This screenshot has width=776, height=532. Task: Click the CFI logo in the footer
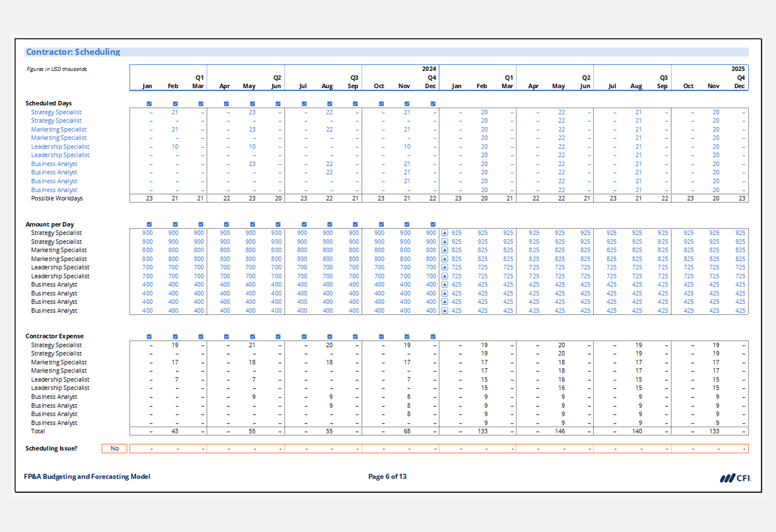735,478
